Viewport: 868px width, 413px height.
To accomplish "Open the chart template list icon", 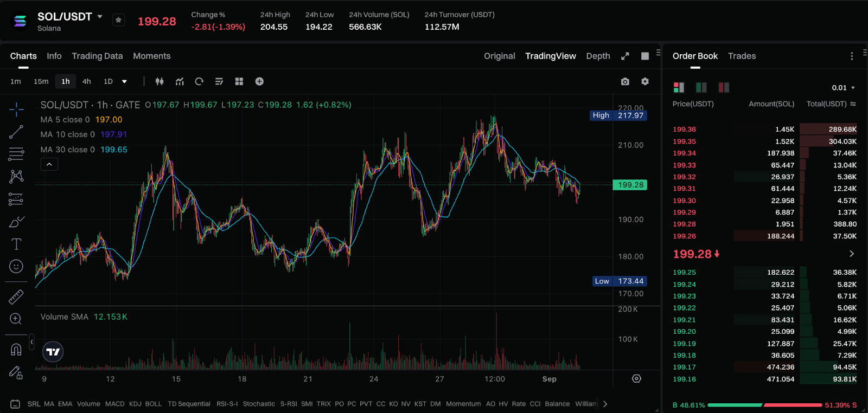I will pos(219,81).
